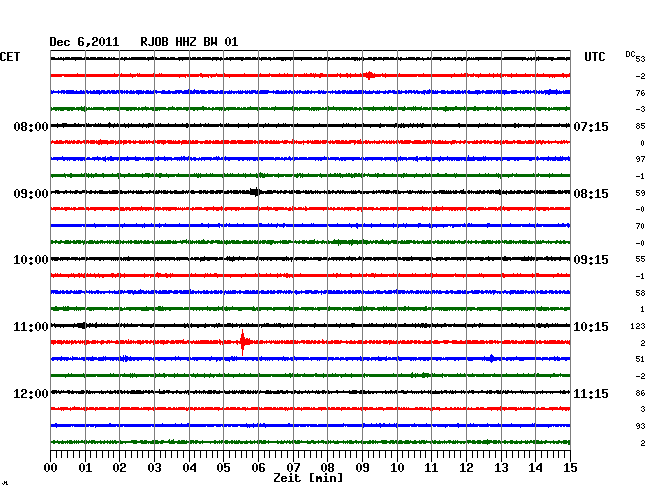
Task: Click the 10:00 CET time label
Action: [31, 260]
